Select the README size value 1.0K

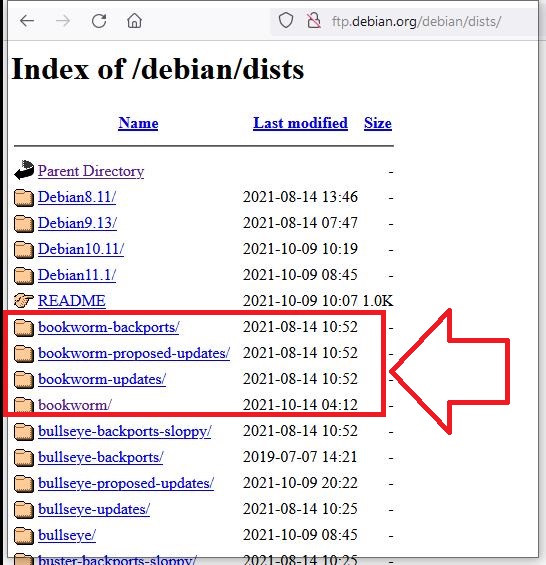click(x=378, y=301)
